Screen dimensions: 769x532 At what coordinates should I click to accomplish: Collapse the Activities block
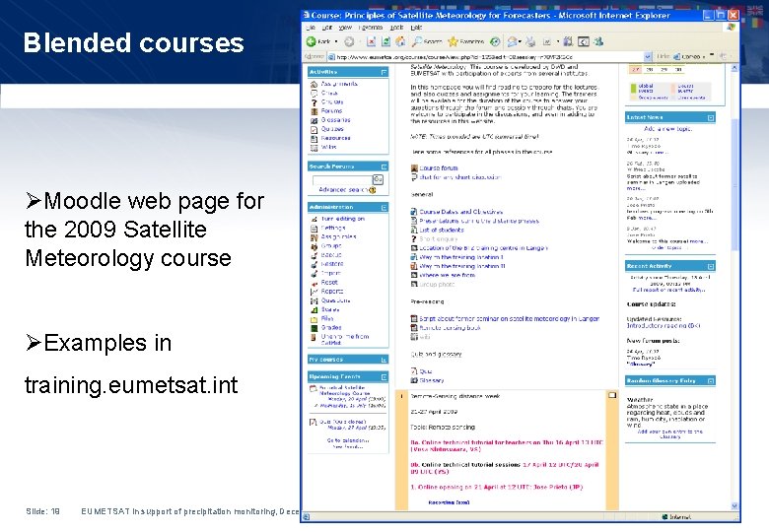tap(384, 72)
